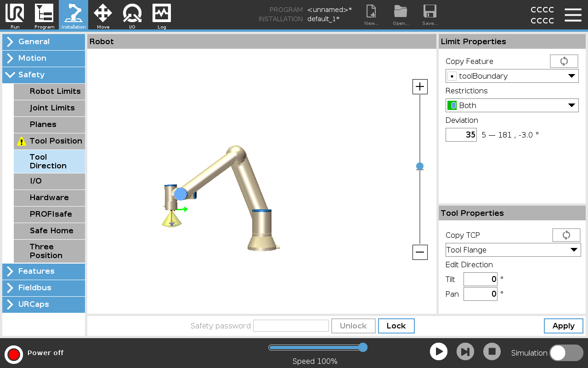This screenshot has width=588, height=368.
Task: Create a new program file
Action: pos(371,15)
